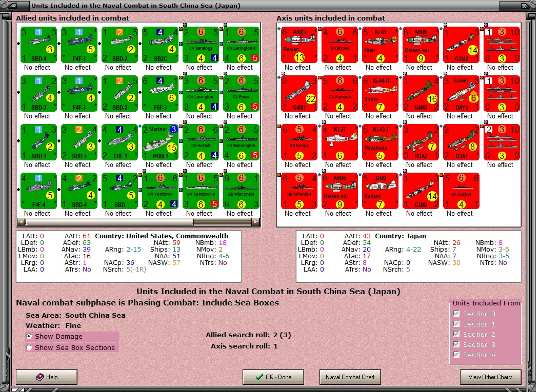Click the Weather: Fine label

tap(53, 325)
